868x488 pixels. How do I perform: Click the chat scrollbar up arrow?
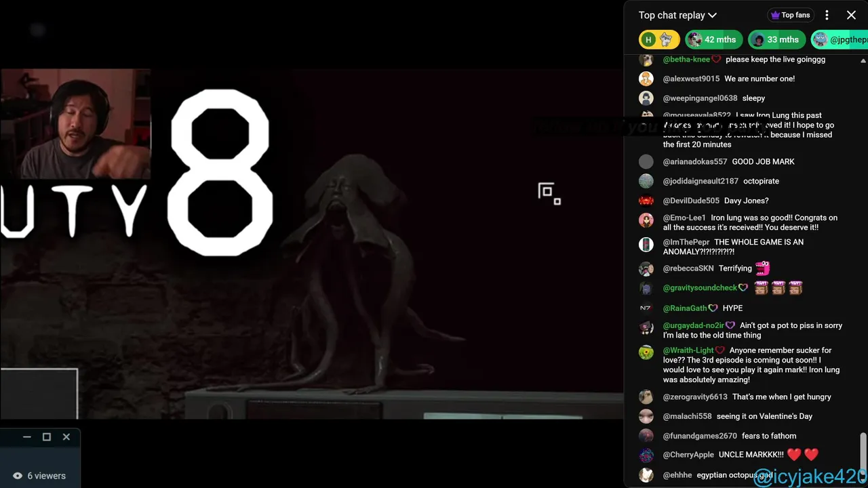point(863,60)
